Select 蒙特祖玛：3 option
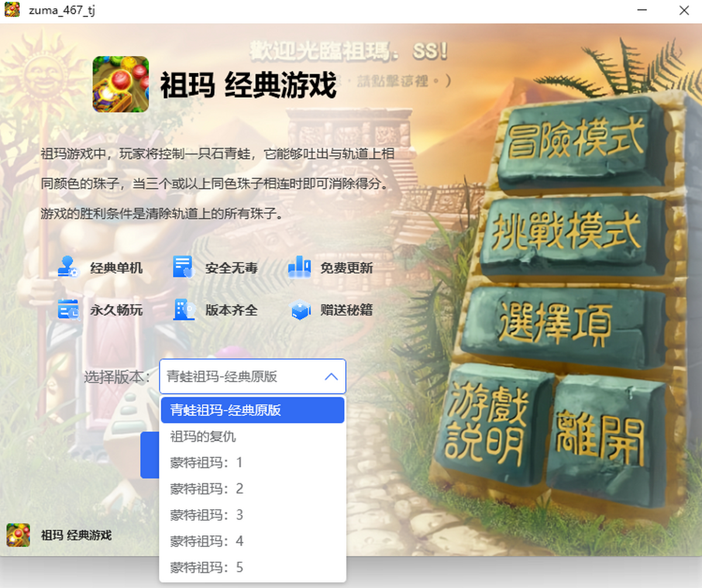Viewport: 702px width, 588px height. click(252, 515)
